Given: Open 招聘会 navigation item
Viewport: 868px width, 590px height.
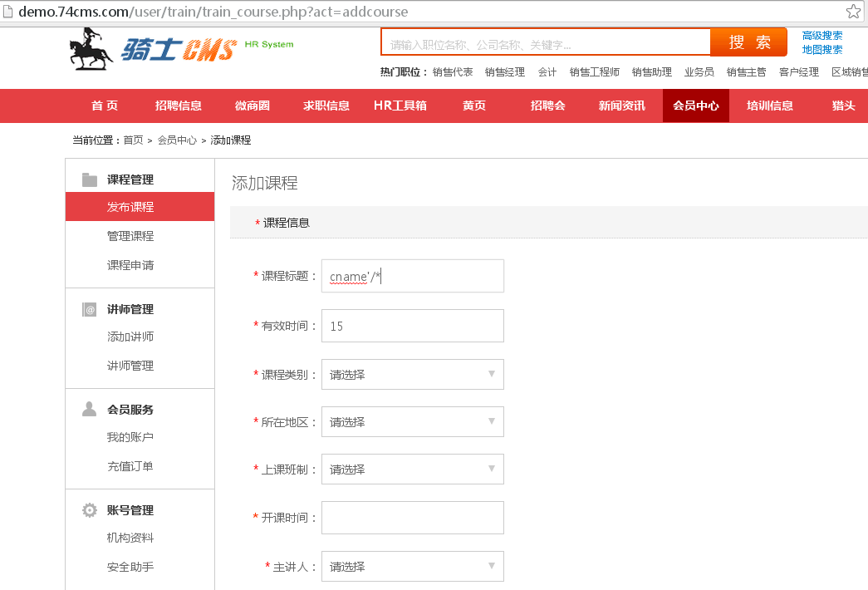Looking at the screenshot, I should (548, 106).
